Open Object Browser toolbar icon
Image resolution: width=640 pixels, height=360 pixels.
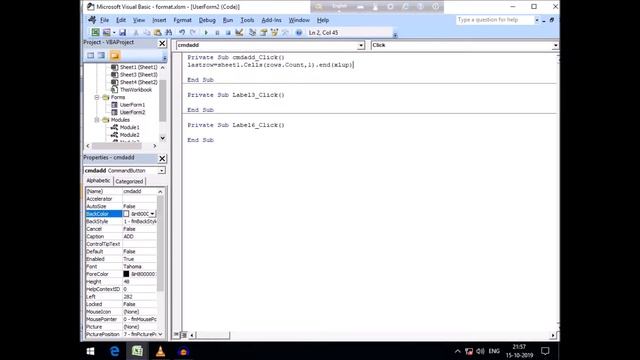(x=274, y=33)
